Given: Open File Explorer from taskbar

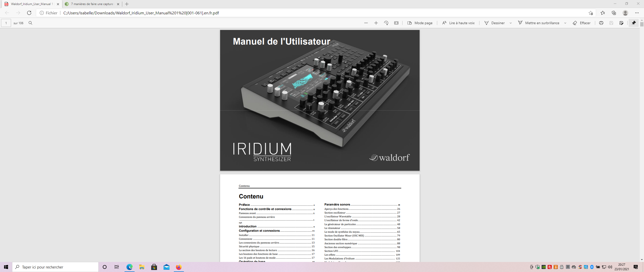Looking at the screenshot, I should coord(142,267).
